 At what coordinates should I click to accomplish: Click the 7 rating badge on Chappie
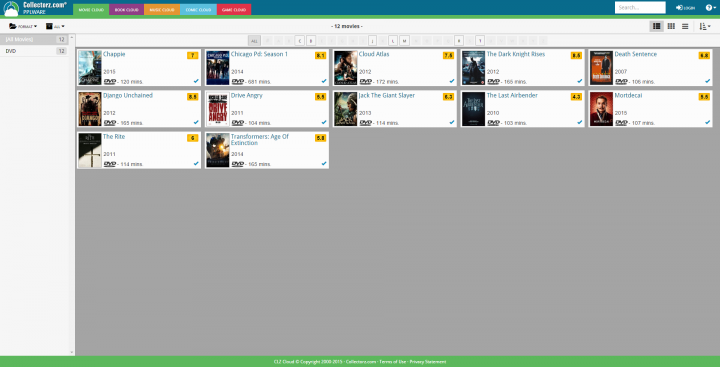click(x=192, y=56)
